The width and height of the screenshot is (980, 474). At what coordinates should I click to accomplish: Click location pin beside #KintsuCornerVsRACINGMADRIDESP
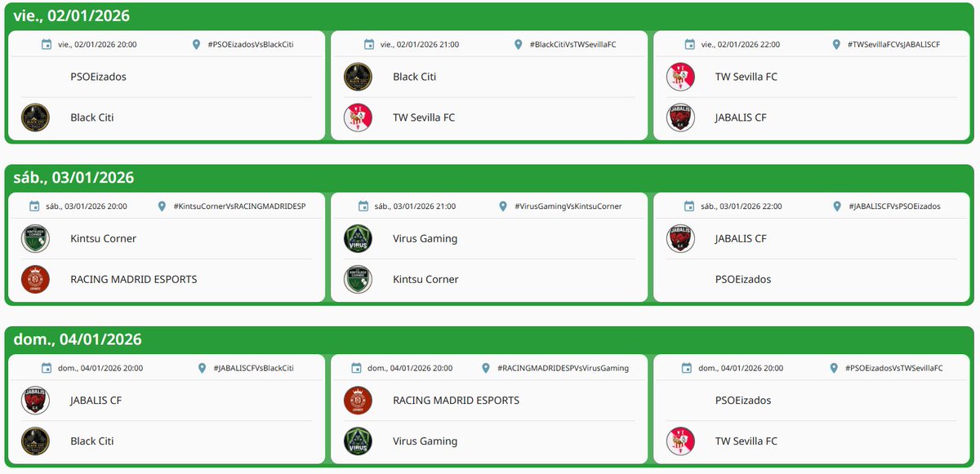[162, 206]
